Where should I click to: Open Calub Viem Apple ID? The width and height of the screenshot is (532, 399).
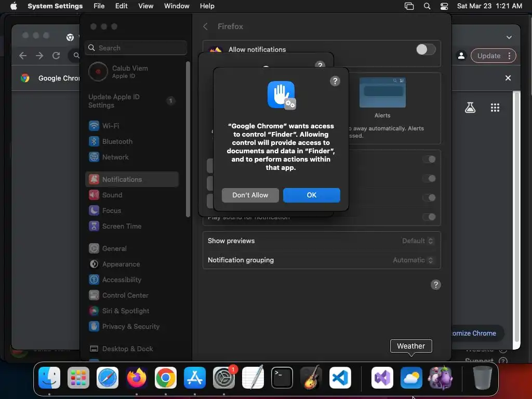[132, 72]
